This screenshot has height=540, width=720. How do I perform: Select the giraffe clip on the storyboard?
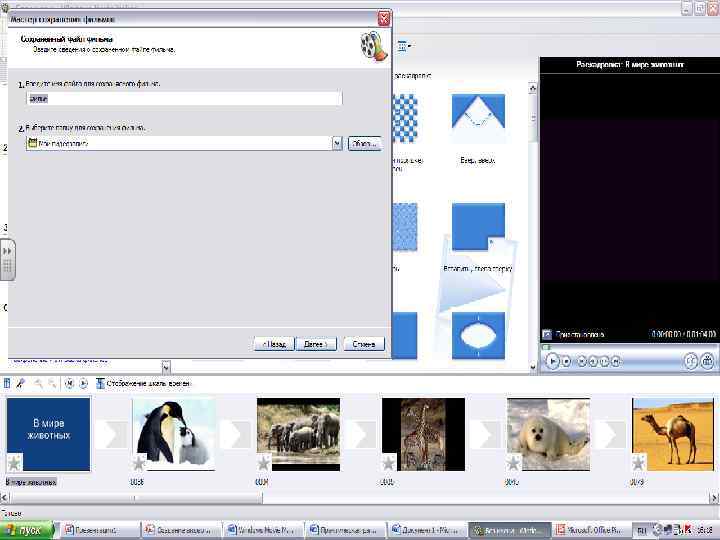[x=423, y=434]
